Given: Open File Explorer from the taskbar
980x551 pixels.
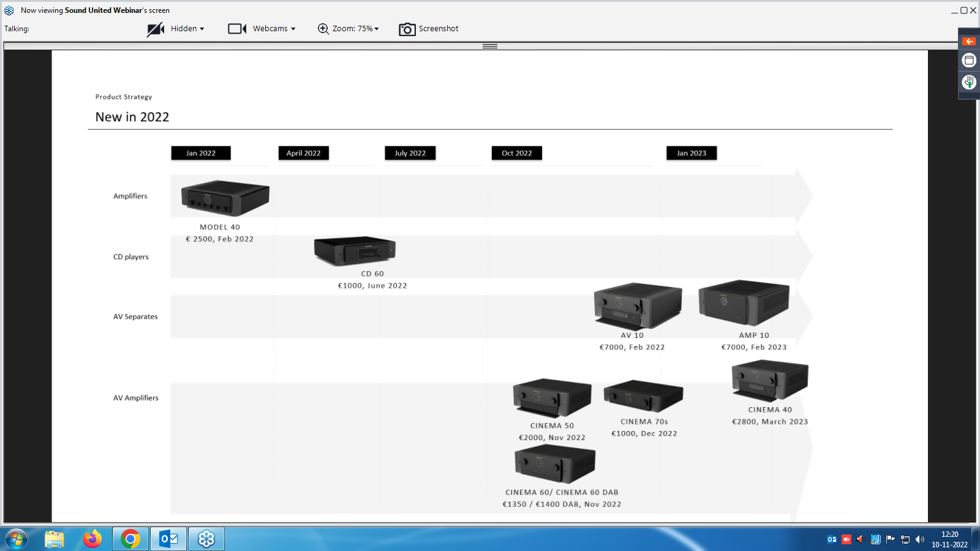Looking at the screenshot, I should (55, 539).
